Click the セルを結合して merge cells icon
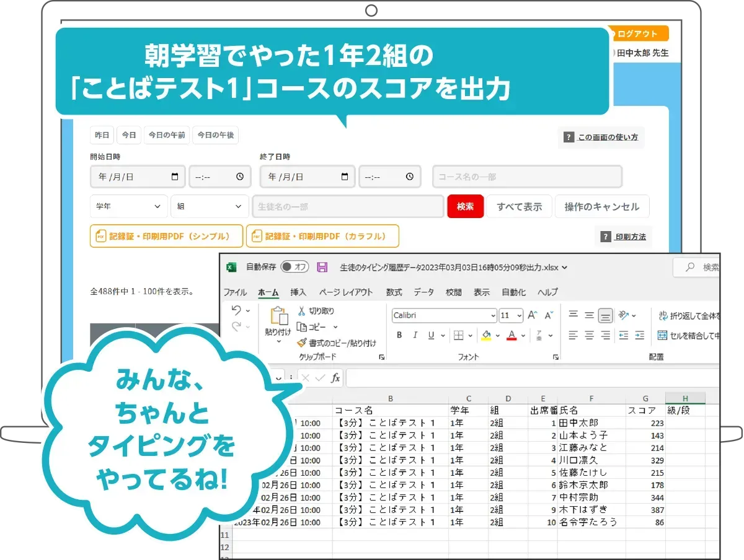Screen dimensions: 744x560 (662, 335)
